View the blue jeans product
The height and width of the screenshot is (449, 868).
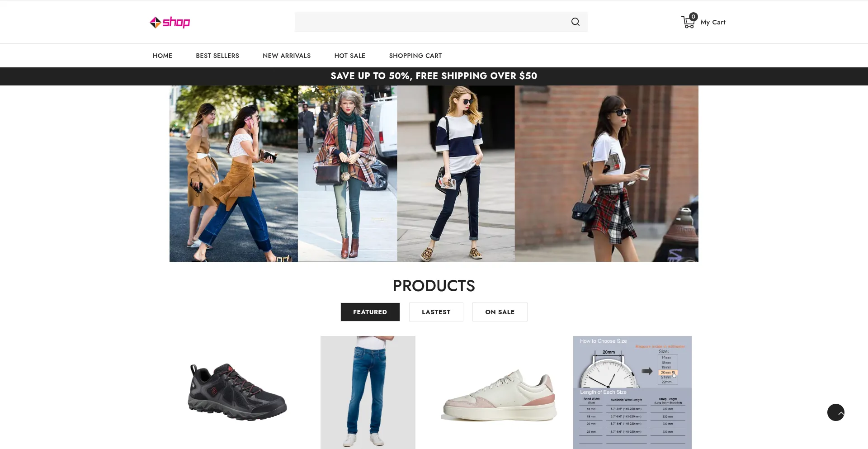point(368,392)
